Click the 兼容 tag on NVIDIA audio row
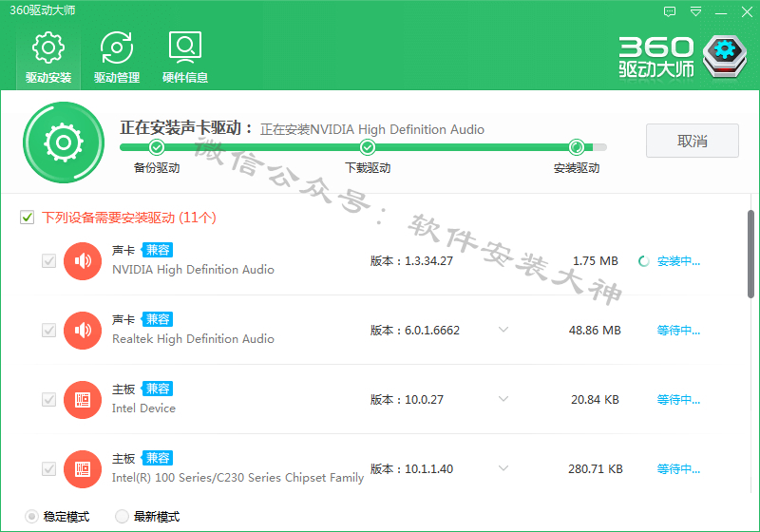This screenshot has height=532, width=760. [157, 250]
